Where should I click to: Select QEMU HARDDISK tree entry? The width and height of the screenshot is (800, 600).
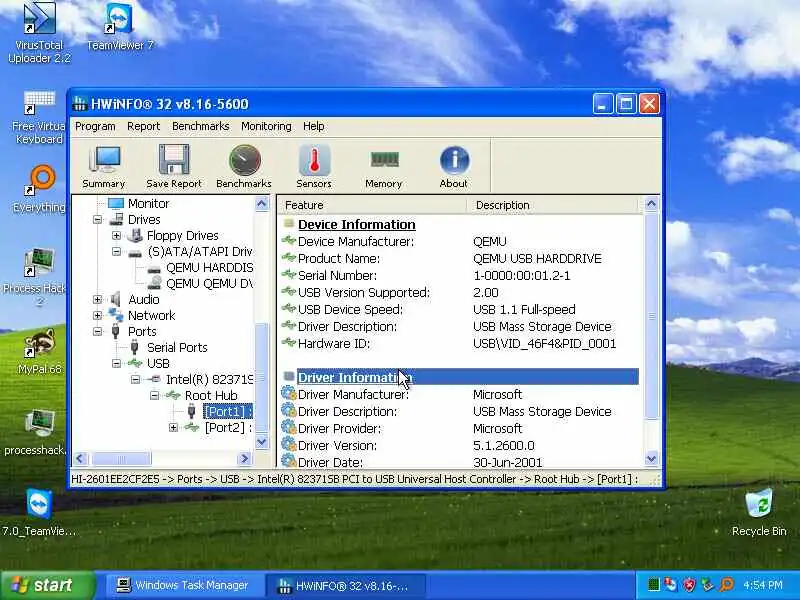click(209, 268)
